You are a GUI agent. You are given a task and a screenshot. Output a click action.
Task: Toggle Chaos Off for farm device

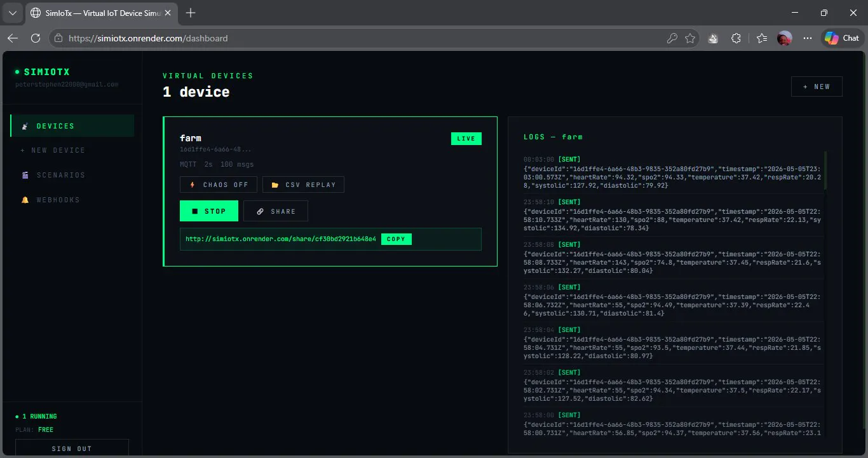click(219, 184)
